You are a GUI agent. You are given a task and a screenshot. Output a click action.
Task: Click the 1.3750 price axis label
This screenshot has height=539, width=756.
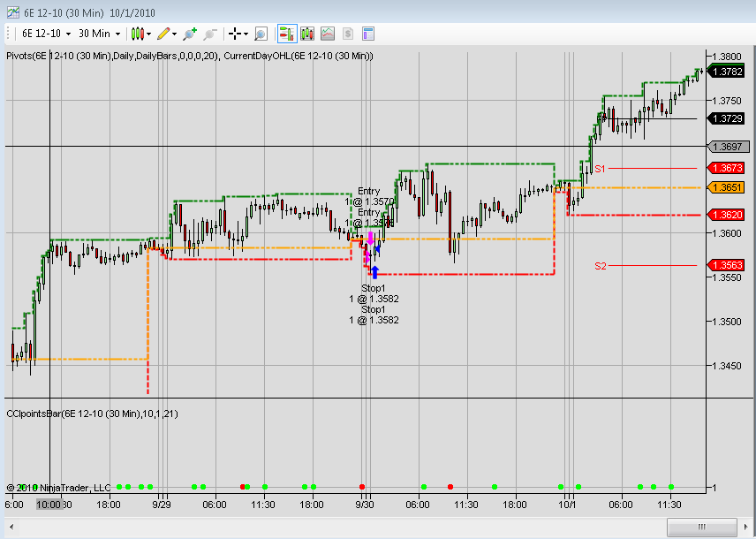coord(727,101)
